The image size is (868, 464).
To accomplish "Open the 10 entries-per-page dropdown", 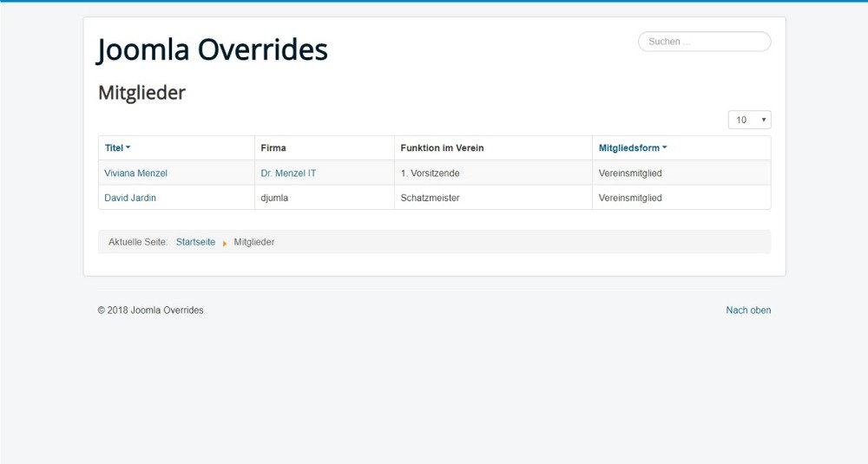I will point(750,120).
